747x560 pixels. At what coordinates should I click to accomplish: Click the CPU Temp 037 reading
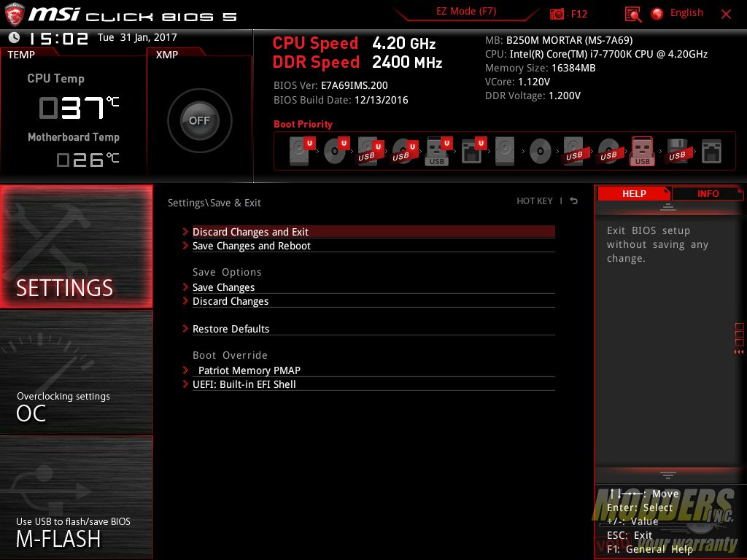pyautogui.click(x=79, y=107)
